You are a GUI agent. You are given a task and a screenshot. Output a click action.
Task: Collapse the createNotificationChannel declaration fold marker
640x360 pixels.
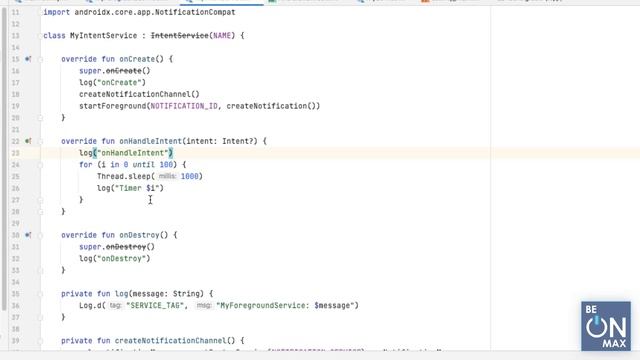coord(40,341)
